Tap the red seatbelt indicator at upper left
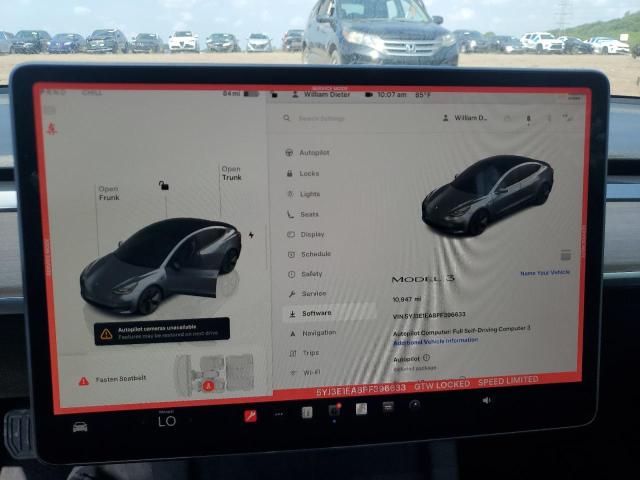Screen dimensions: 640x480 tap(52, 129)
